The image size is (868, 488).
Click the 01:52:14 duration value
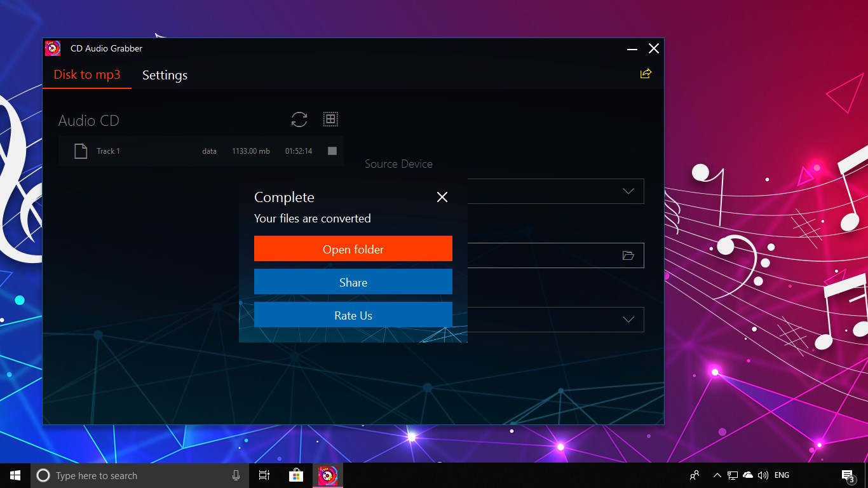pos(299,151)
